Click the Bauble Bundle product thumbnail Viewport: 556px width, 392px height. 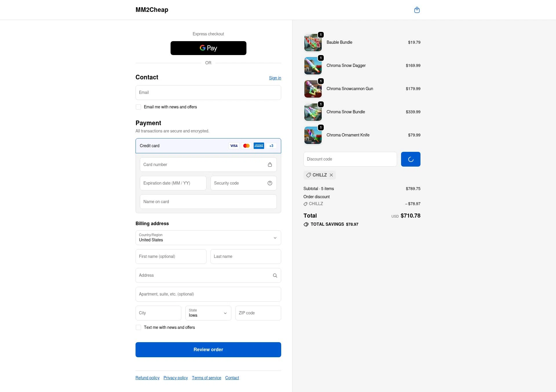pos(313,42)
